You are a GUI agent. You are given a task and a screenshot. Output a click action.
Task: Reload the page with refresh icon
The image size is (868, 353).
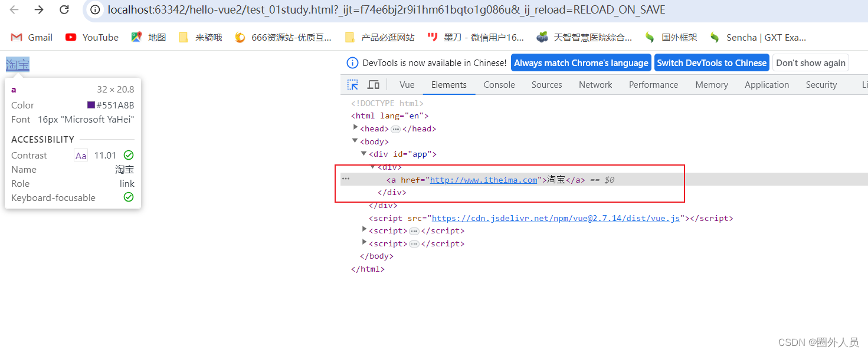point(64,9)
